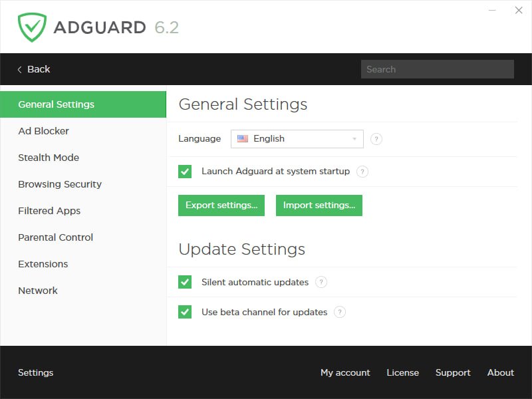Click into the Search field
Screen dimensions: 532x399
click(437, 69)
